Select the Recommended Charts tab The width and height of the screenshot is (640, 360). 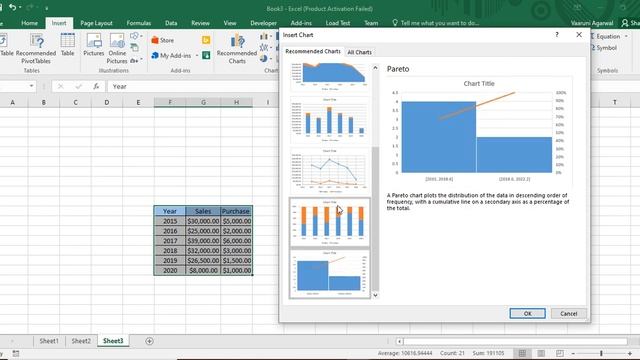tap(313, 51)
